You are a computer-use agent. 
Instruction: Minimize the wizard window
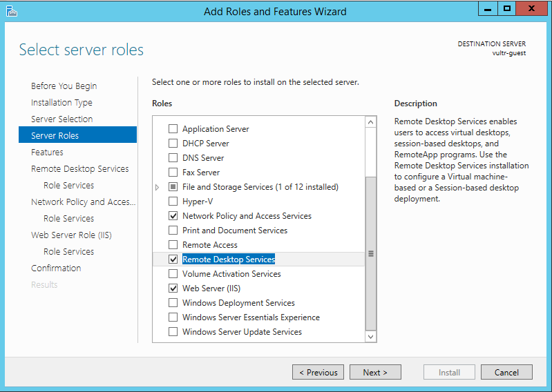488,9
